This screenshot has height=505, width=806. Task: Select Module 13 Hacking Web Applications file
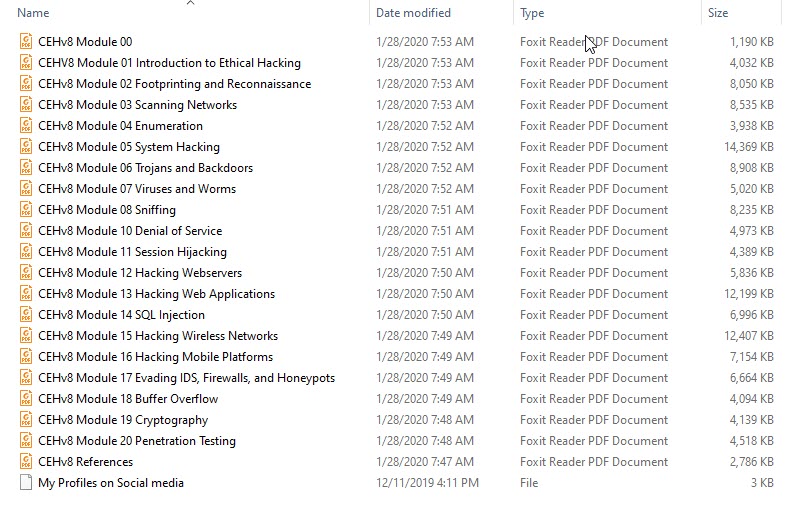pos(157,294)
